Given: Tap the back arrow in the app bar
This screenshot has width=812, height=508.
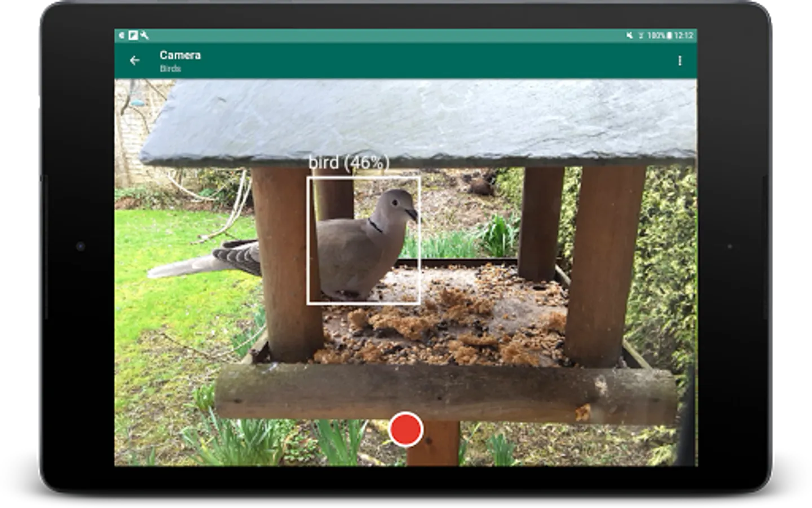Looking at the screenshot, I should [135, 61].
